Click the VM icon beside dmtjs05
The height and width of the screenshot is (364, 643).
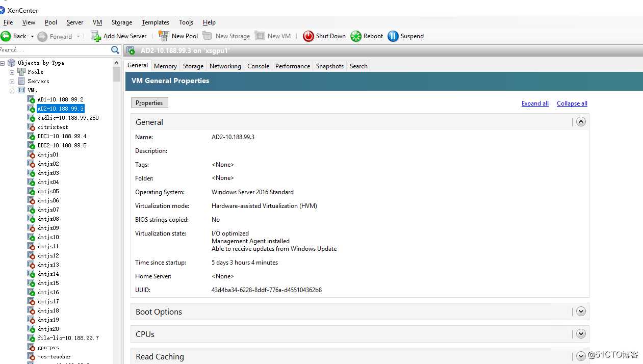pyautogui.click(x=31, y=191)
